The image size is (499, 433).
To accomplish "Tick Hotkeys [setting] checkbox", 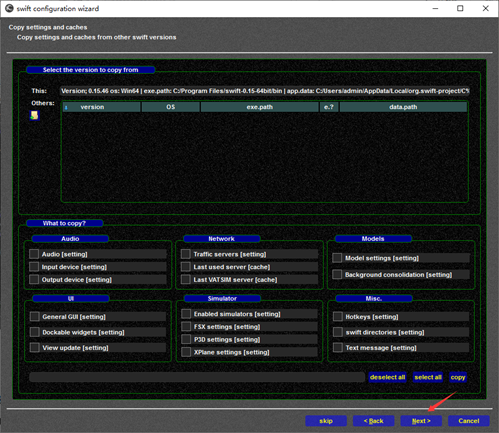I will [338, 316].
